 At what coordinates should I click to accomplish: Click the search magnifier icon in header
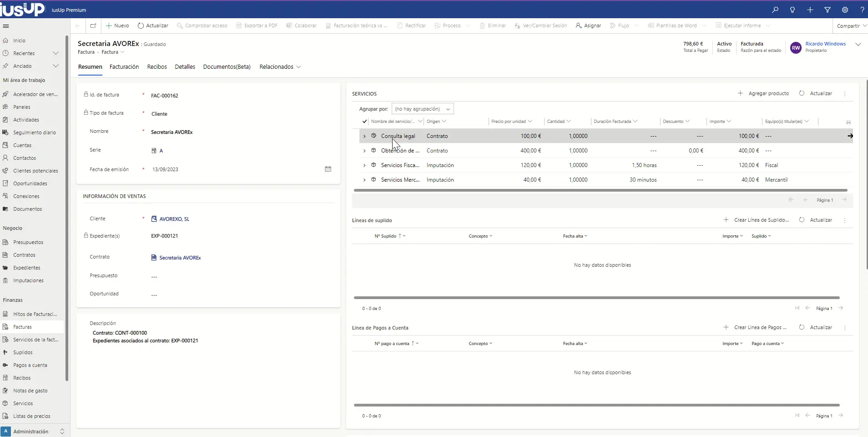(x=775, y=10)
